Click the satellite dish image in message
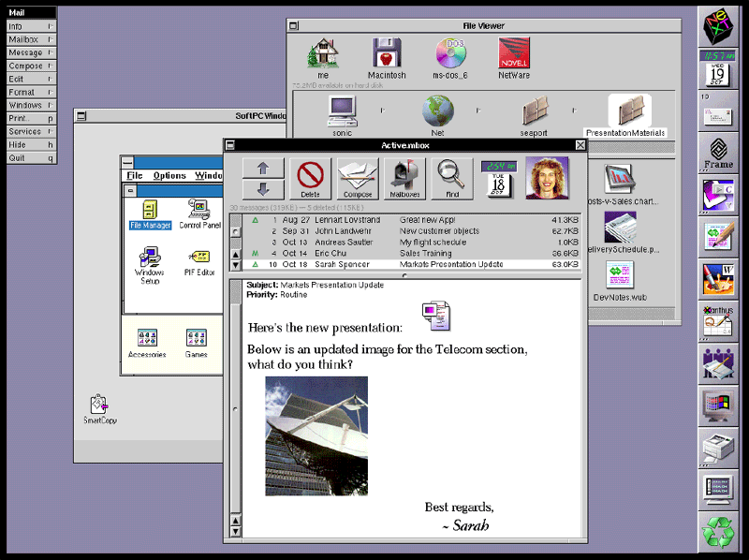The width and height of the screenshot is (749, 560). (316, 435)
